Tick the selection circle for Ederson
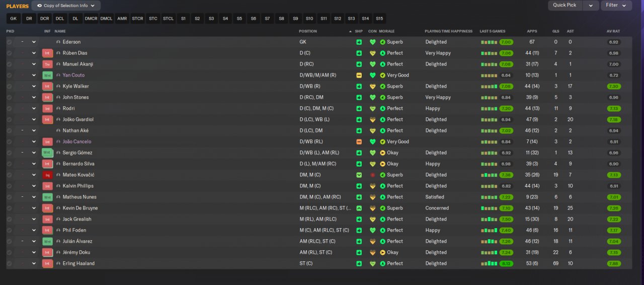The image size is (644, 285). pyautogui.click(x=9, y=42)
